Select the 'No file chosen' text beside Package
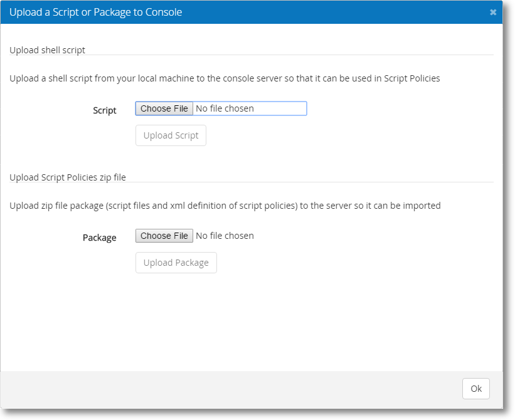Image resolution: width=515 pixels, height=420 pixels. 223,236
